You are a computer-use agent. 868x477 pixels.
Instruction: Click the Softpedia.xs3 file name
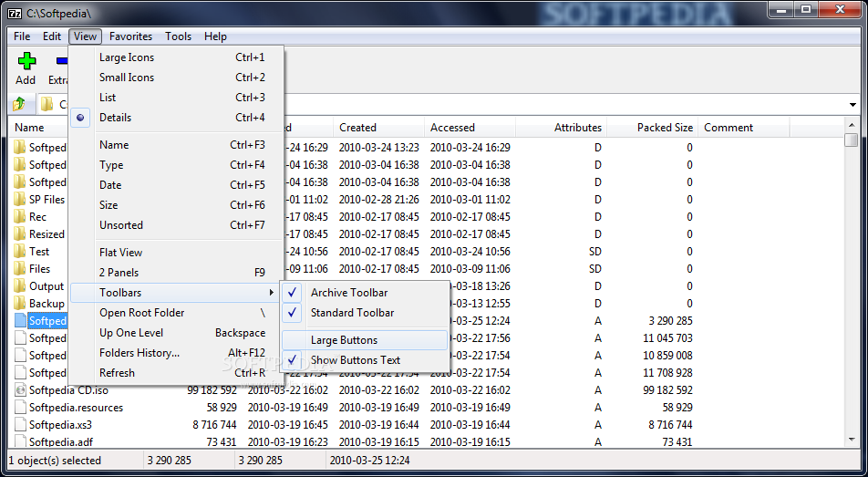(x=60, y=425)
